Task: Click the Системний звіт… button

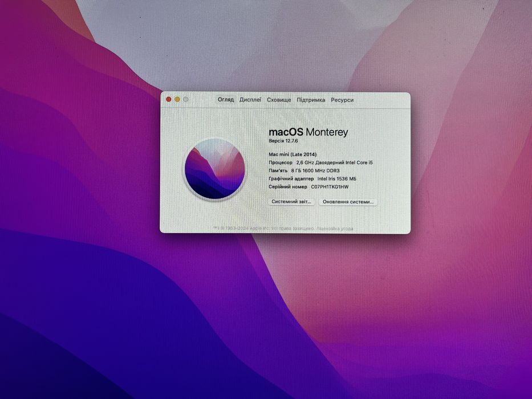Action: coord(291,202)
